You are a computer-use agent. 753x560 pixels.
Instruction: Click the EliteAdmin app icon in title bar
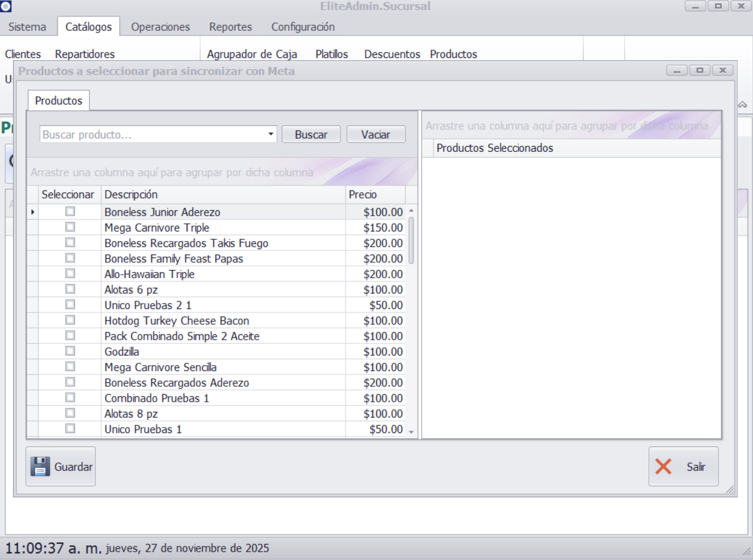tap(6, 6)
